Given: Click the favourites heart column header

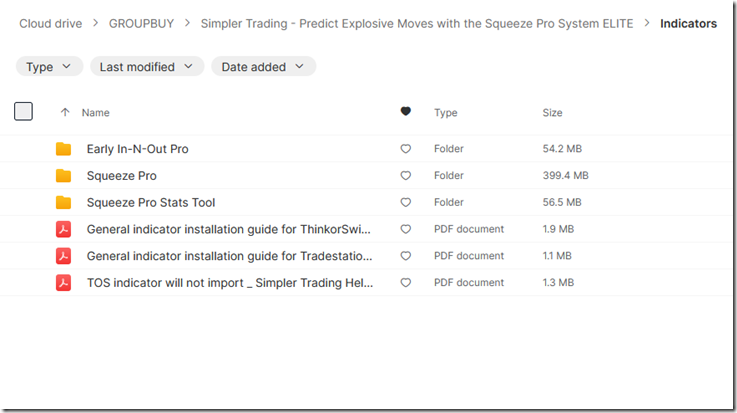Looking at the screenshot, I should tap(406, 111).
